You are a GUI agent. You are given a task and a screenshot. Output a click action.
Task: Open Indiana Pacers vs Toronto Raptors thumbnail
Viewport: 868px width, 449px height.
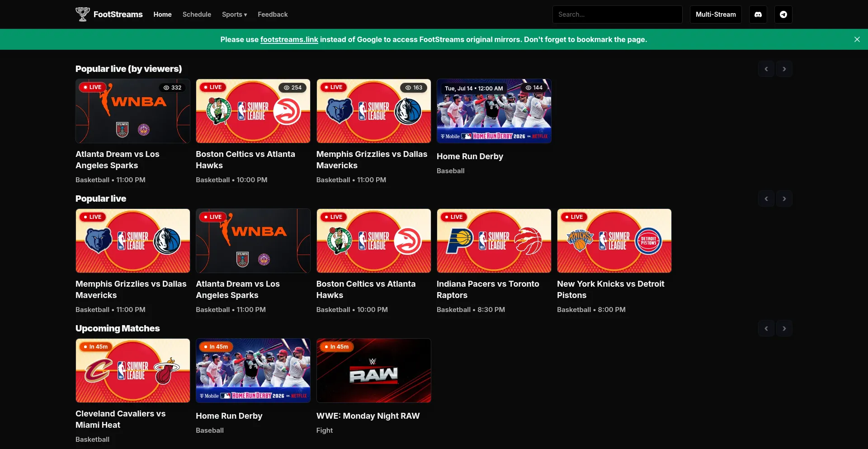point(494,241)
